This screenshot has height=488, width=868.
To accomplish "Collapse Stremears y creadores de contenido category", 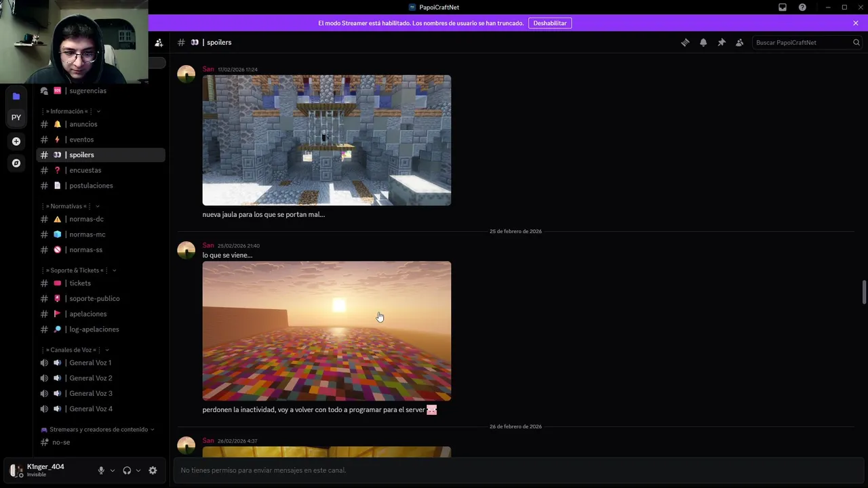I will [x=98, y=429].
